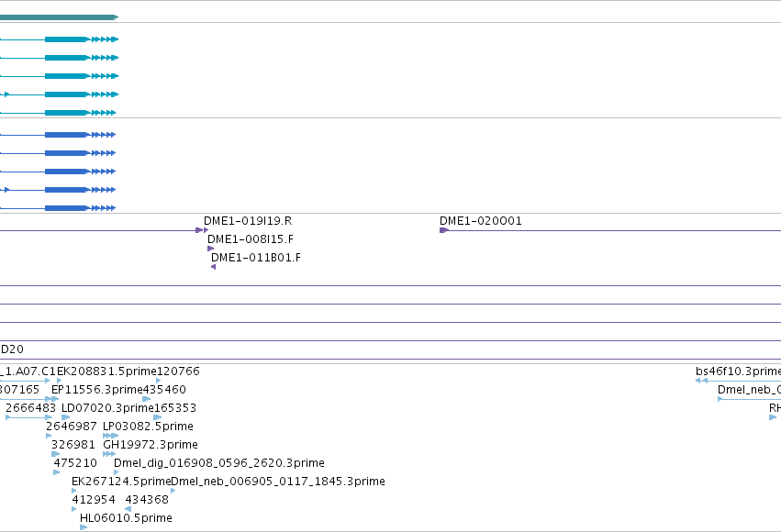Select the Dmel_dig_016908_0596_2620.3prime marker
The height and width of the screenshot is (532, 781).
[x=116, y=472]
